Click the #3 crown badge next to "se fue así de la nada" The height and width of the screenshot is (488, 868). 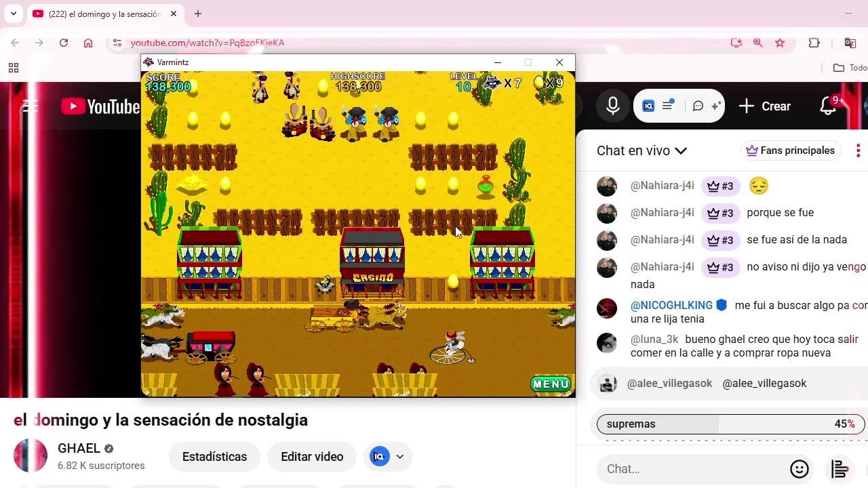[x=720, y=240]
